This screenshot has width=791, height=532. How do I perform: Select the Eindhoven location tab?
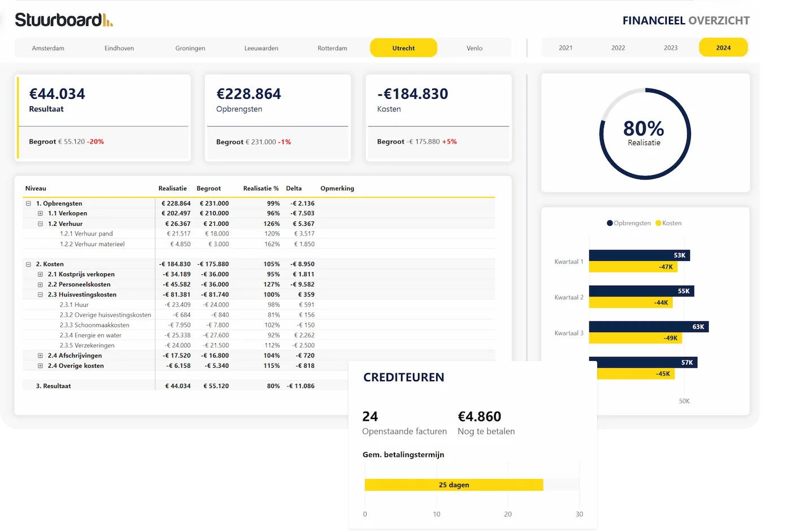coord(119,48)
